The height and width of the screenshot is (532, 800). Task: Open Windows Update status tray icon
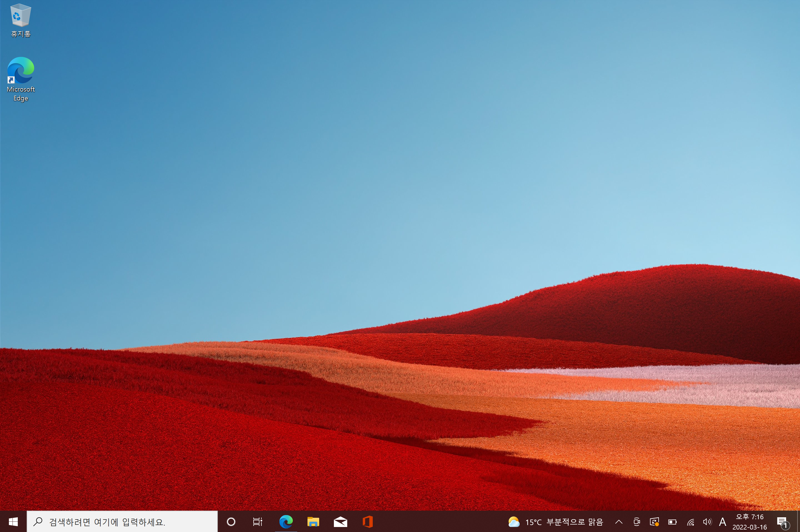pos(654,522)
